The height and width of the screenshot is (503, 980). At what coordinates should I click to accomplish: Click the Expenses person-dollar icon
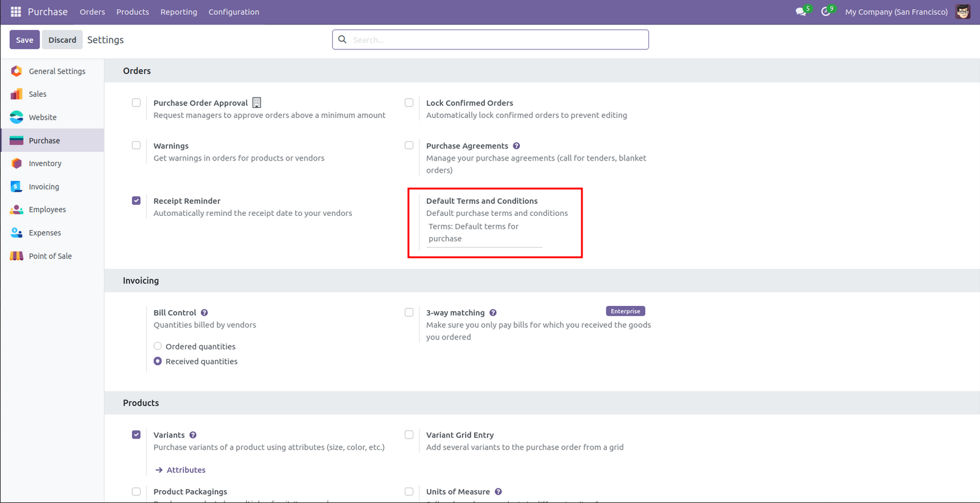16,233
